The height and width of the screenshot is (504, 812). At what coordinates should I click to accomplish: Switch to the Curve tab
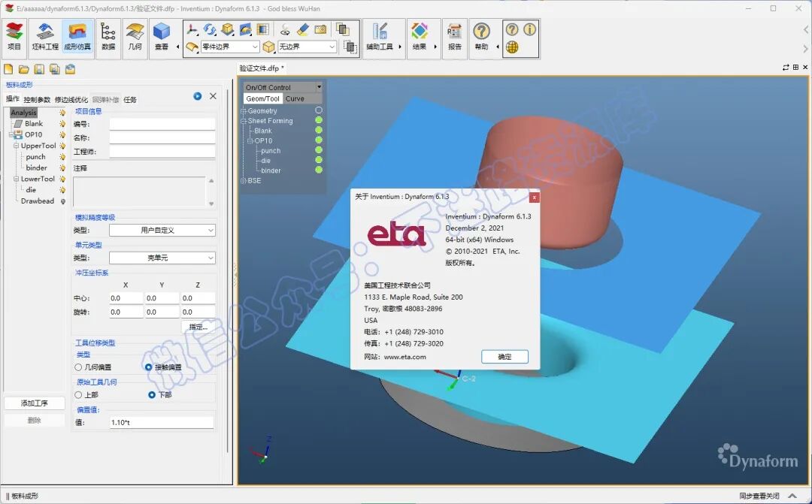coord(295,98)
